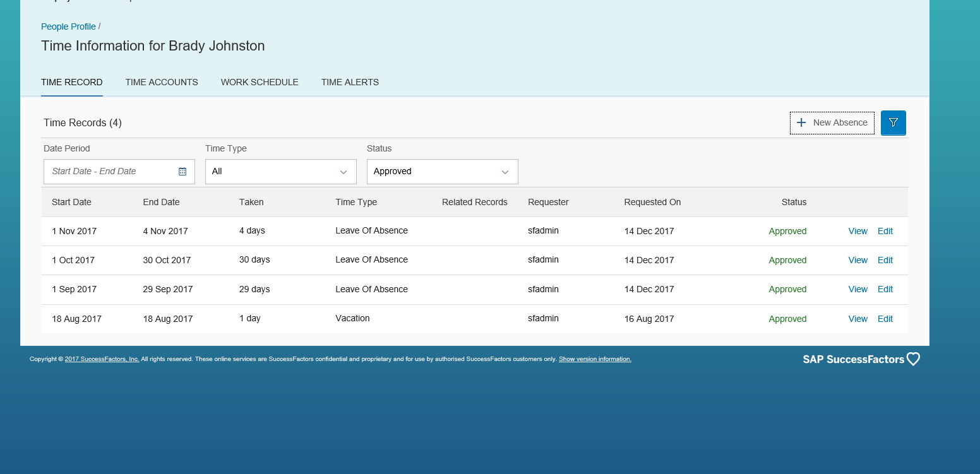Viewport: 980px width, 474px height.
Task: View the 1 Nov 2017 leave record
Action: (857, 231)
